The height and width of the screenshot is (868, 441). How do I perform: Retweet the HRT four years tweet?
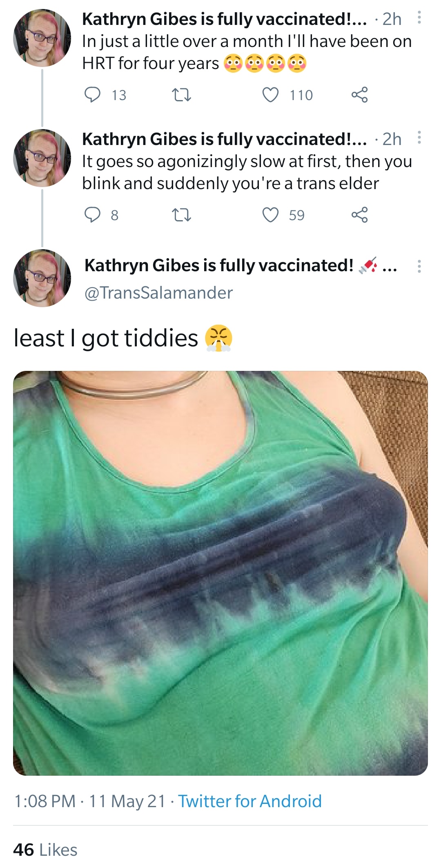(x=181, y=95)
